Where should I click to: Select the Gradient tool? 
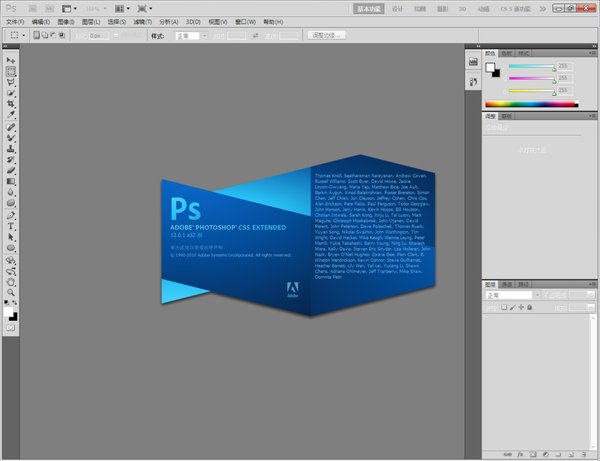(x=11, y=181)
